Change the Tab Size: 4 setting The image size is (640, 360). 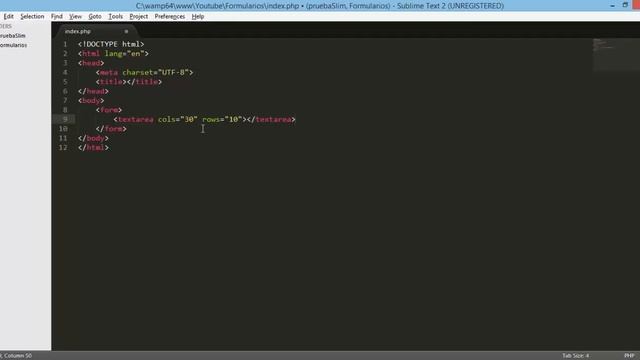[x=576, y=356]
